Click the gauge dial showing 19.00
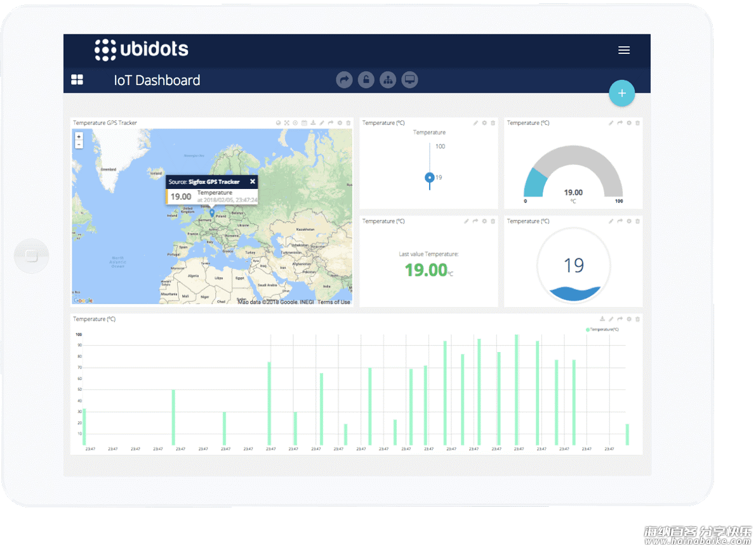The image size is (756, 548). coord(573,173)
